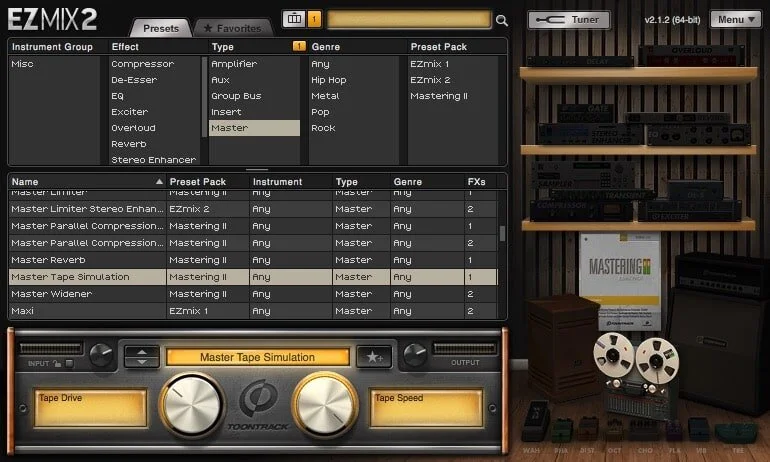
Task: Sort list by Name column header
Action: click(x=87, y=182)
